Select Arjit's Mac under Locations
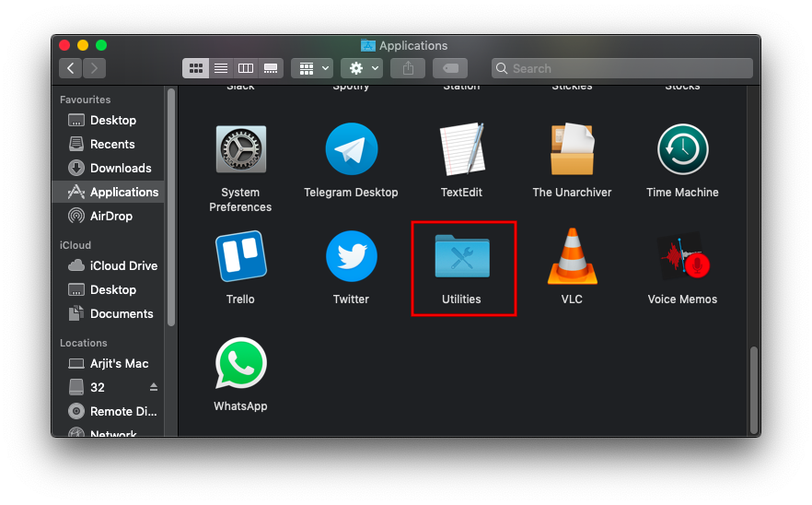This screenshot has width=812, height=505. [x=108, y=363]
